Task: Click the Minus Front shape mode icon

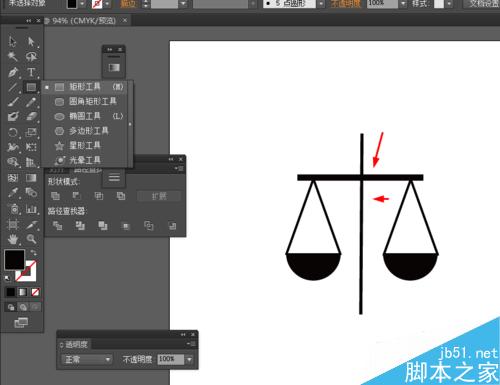Action: point(77,196)
